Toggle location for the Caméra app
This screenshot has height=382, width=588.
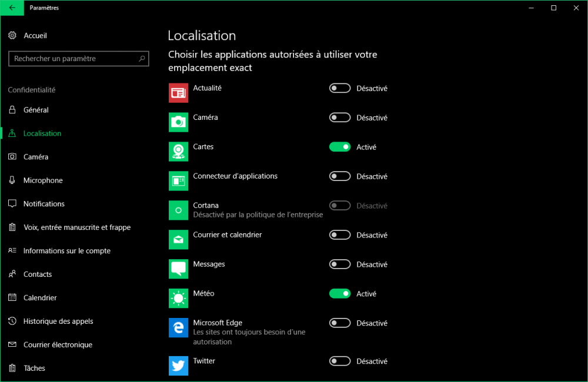(340, 118)
